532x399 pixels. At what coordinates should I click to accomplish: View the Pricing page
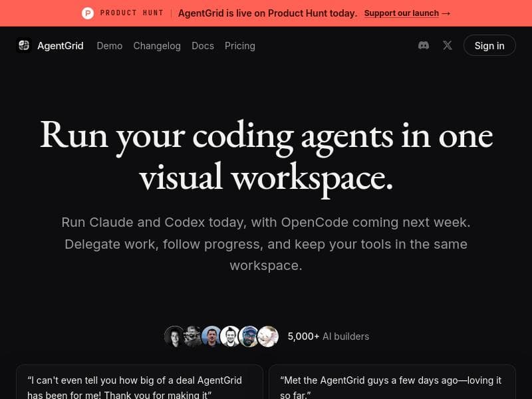pos(240,46)
